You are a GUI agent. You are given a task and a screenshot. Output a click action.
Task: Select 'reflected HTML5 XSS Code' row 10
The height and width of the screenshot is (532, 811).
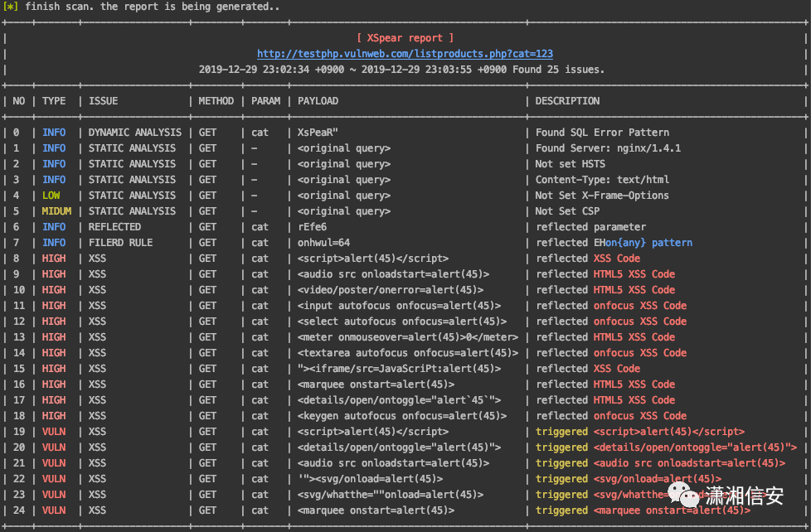[x=605, y=290]
